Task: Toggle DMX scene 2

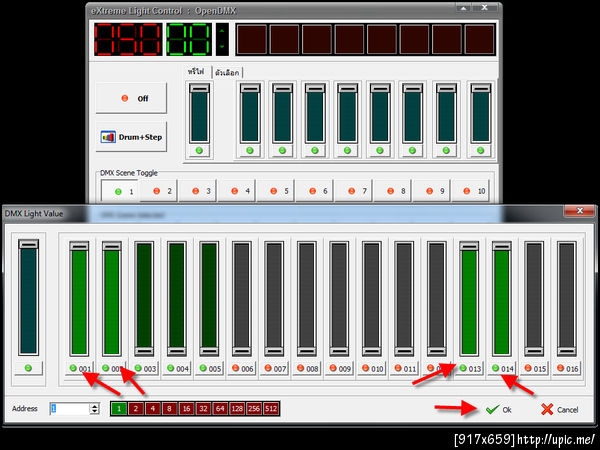Action: (158, 191)
